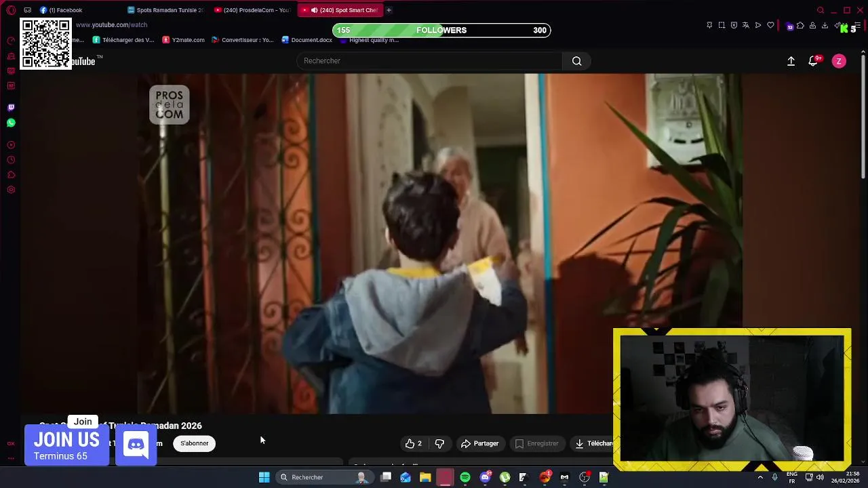Click the YouTube Rechercher search field

tap(429, 61)
